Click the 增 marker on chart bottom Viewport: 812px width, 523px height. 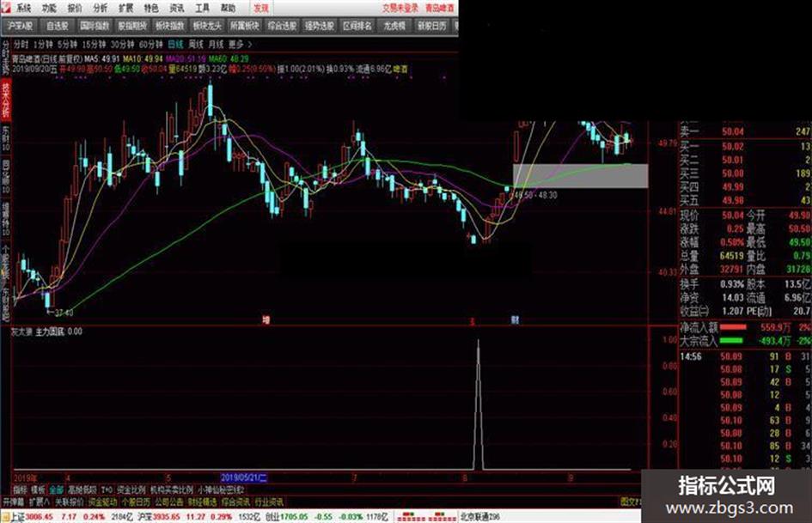coord(266,319)
